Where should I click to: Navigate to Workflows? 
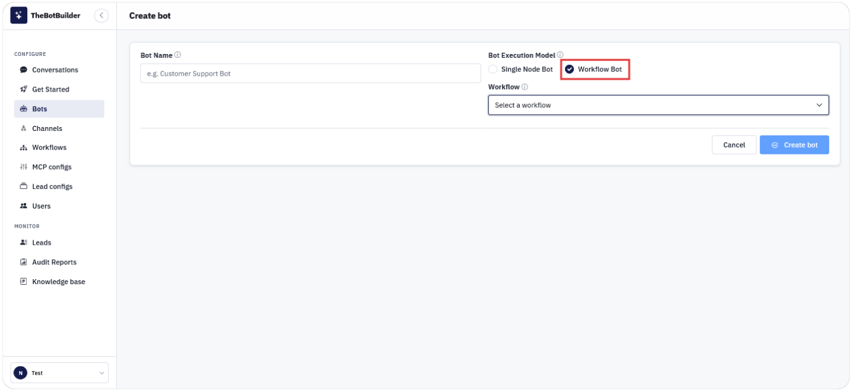pyautogui.click(x=59, y=147)
